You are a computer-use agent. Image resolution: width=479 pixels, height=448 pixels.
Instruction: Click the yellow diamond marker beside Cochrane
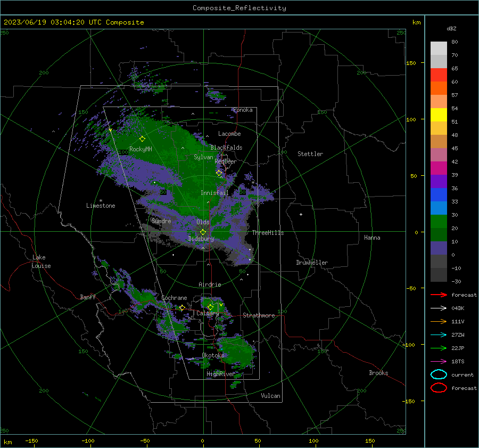tap(182, 307)
